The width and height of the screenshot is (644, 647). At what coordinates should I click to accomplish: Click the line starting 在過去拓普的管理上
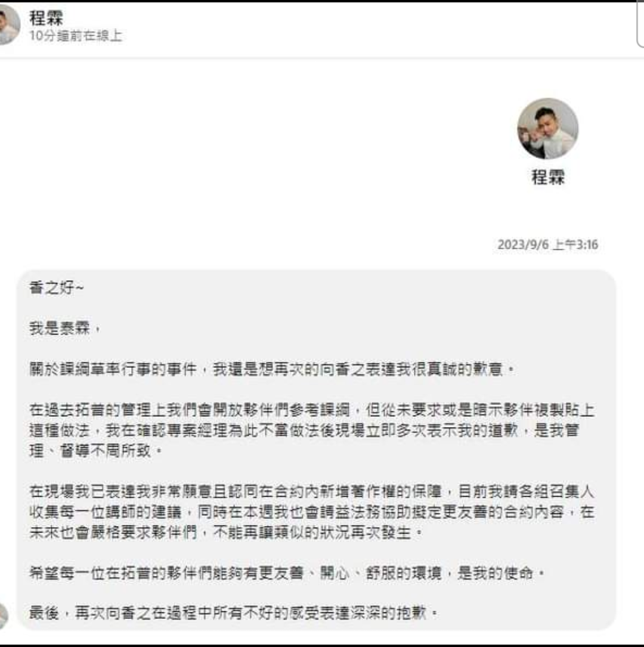312,410
